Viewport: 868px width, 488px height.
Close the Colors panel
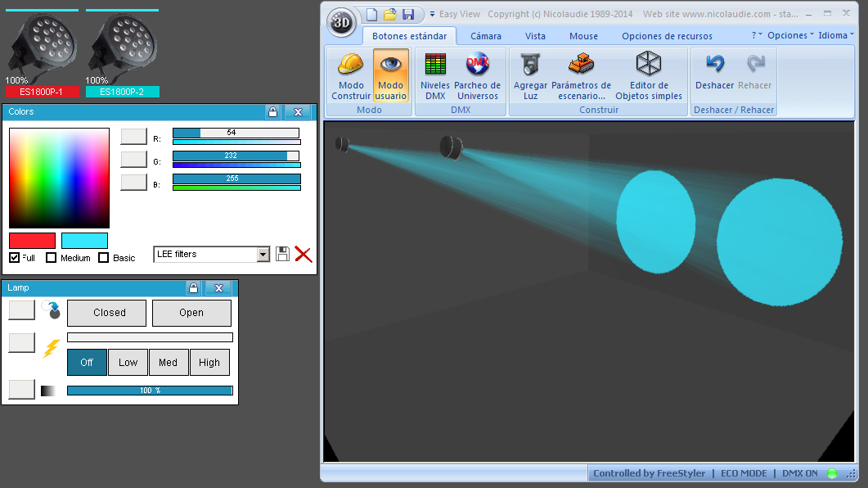tap(298, 112)
